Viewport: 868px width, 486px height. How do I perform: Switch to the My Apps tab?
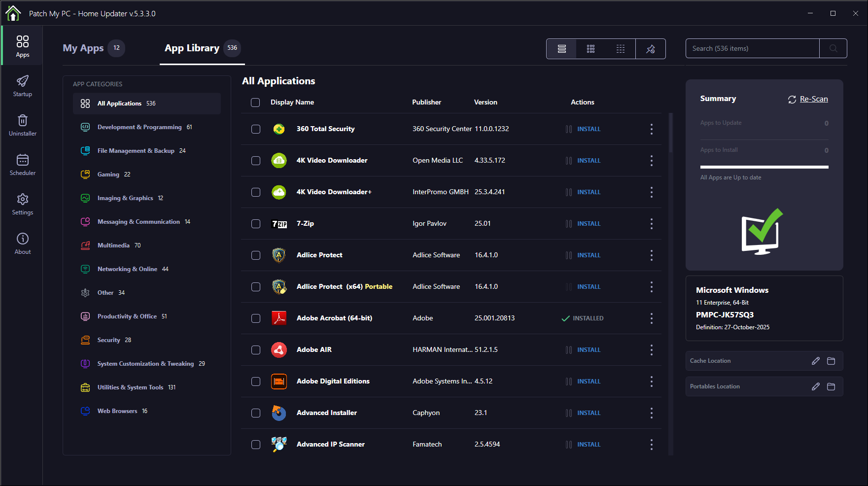tap(83, 48)
